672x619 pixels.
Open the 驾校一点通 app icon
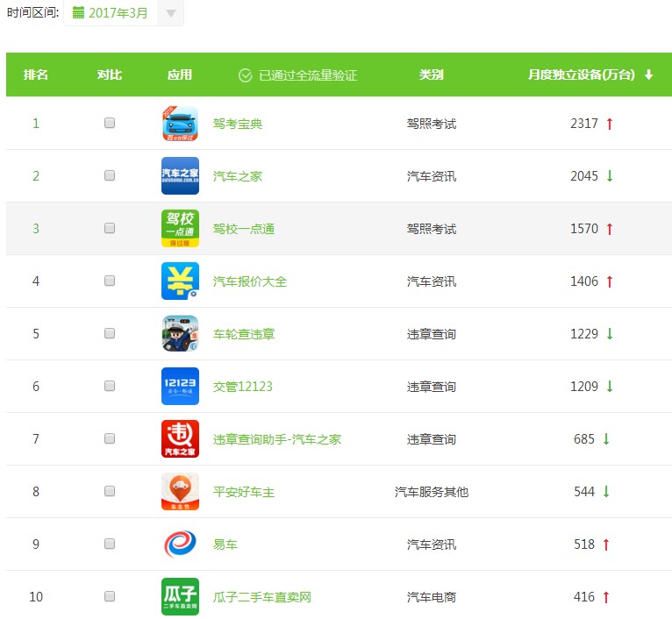coord(180,228)
